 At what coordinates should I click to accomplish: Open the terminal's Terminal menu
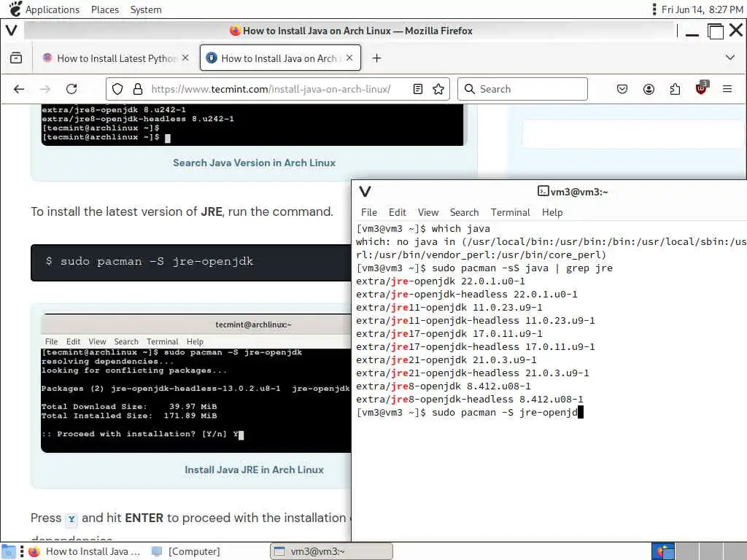pos(510,212)
